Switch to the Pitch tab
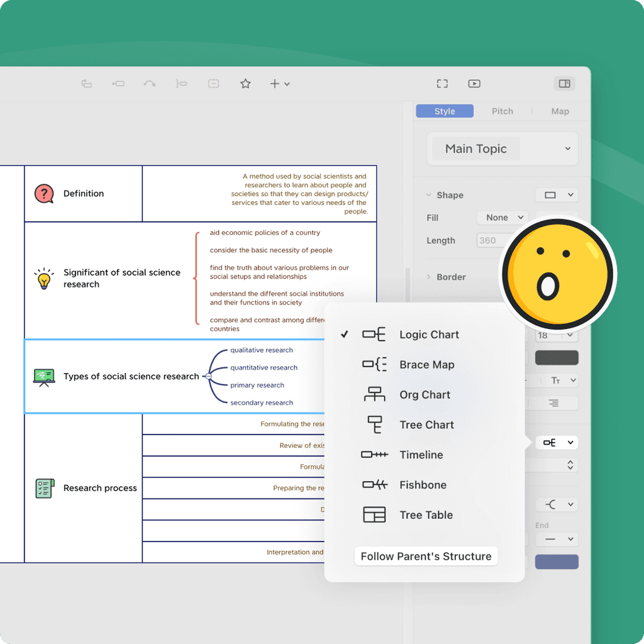Image resolution: width=644 pixels, height=644 pixels. tap(502, 111)
